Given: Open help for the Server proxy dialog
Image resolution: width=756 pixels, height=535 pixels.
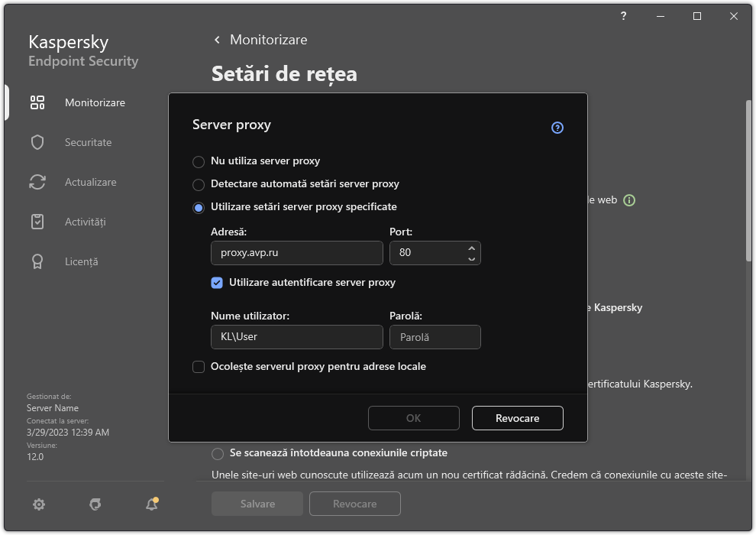Looking at the screenshot, I should click(x=557, y=128).
